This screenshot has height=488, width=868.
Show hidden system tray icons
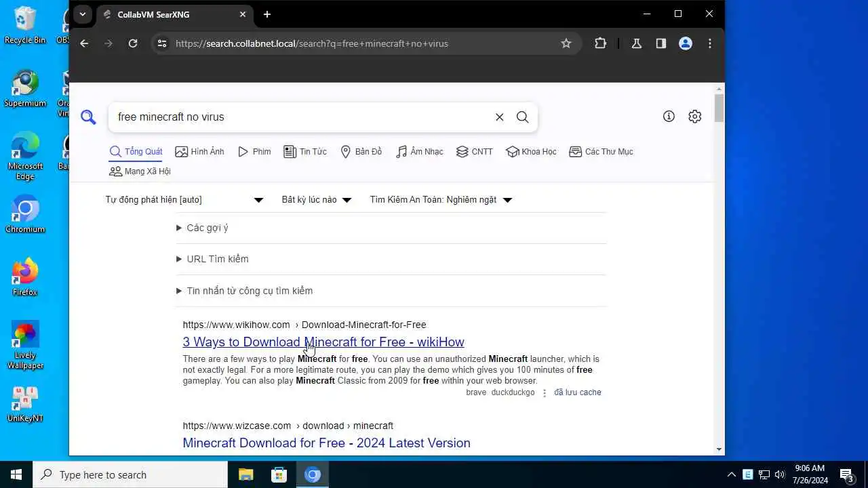click(x=731, y=474)
